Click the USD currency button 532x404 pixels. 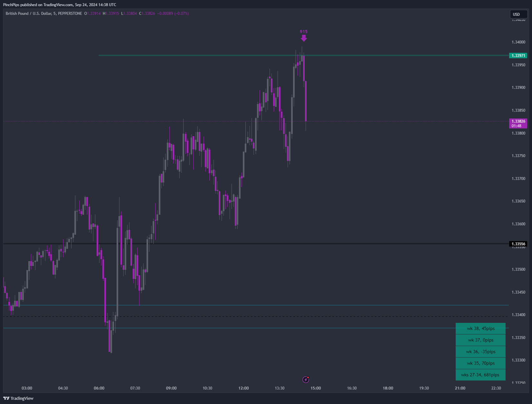(518, 14)
